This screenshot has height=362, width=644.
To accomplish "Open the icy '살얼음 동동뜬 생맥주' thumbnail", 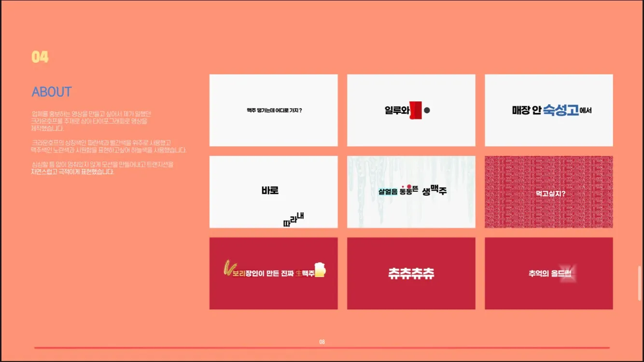I will point(411,192).
